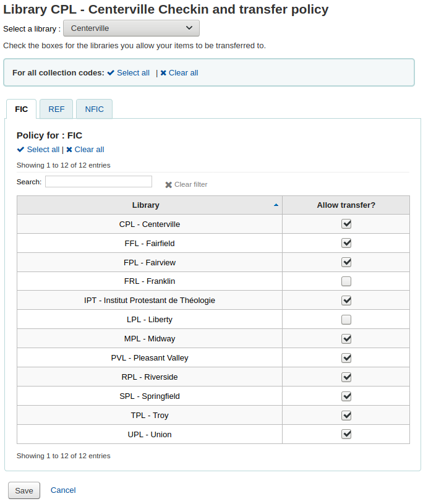Disable transfer for IPT - Institut Protestant
The image size is (423, 504).
tap(346, 301)
